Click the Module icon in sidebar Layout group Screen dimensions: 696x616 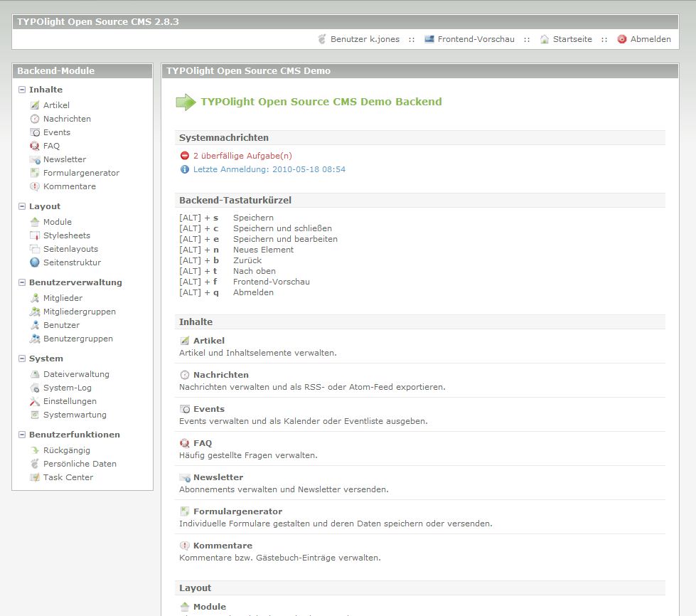[x=35, y=222]
